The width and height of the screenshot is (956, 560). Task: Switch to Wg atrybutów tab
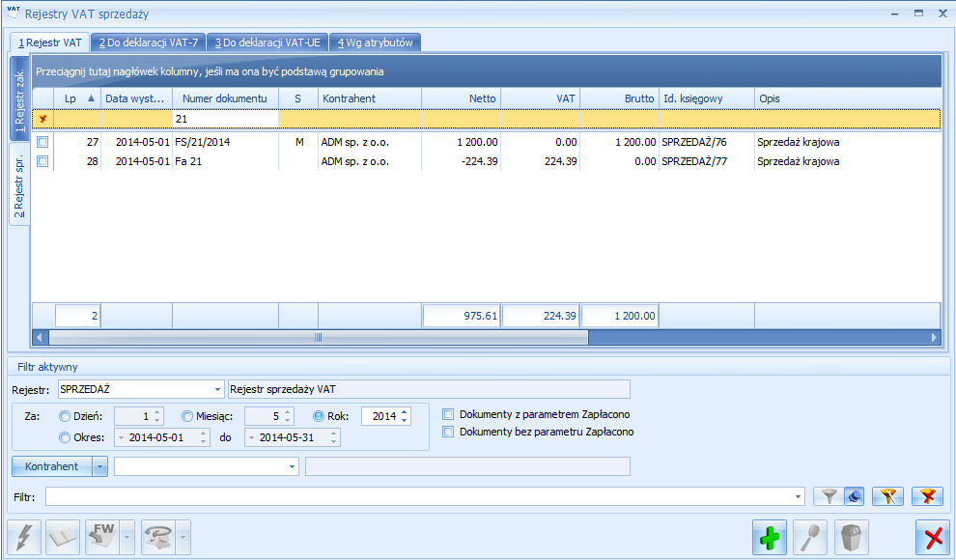(375, 42)
